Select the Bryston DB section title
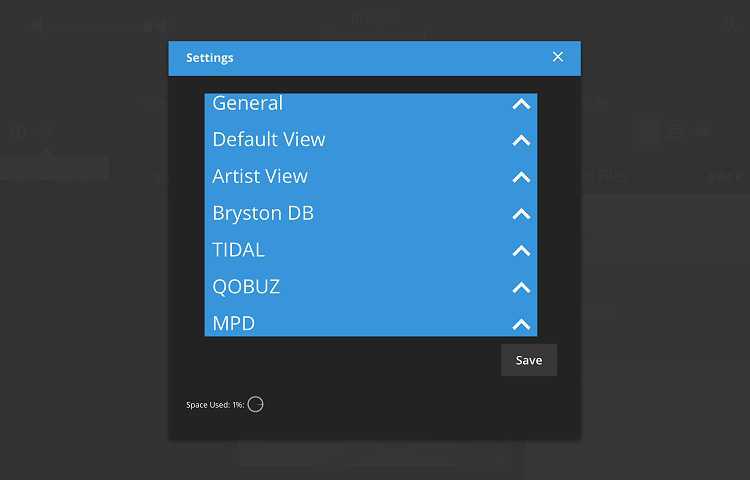This screenshot has width=750, height=480. click(260, 213)
